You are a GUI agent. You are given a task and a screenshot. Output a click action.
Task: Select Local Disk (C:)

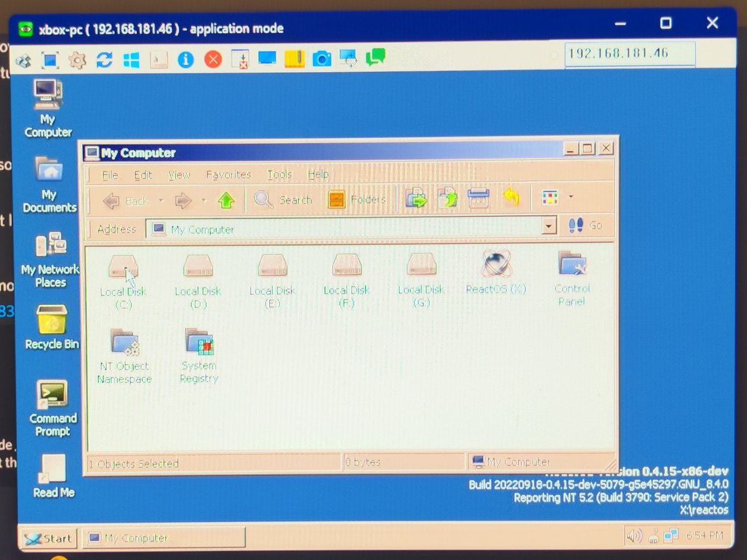click(123, 282)
